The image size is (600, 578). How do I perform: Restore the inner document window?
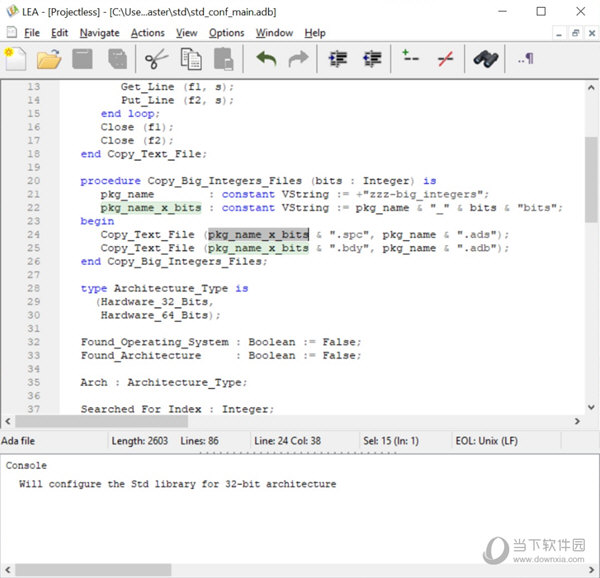[x=575, y=33]
